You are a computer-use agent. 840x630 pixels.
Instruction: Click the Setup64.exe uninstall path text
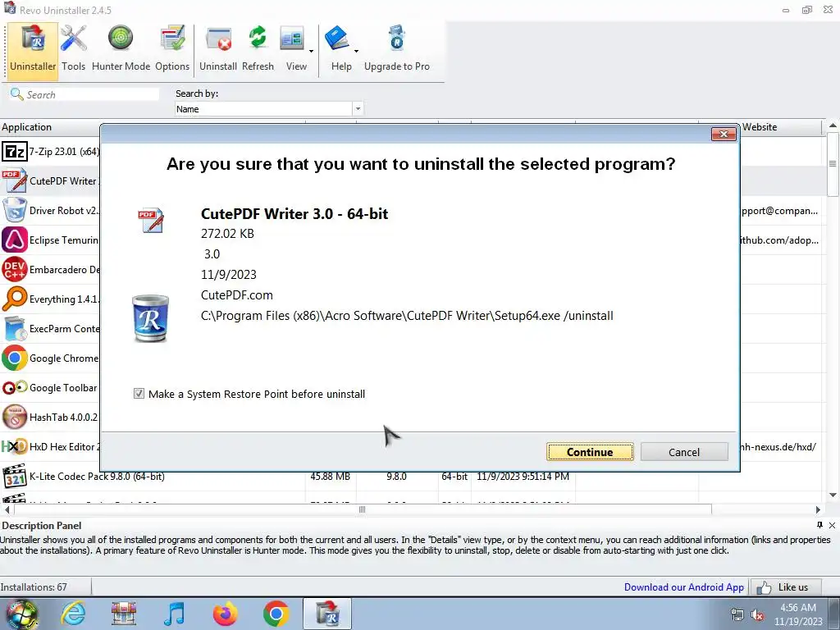[407, 316]
